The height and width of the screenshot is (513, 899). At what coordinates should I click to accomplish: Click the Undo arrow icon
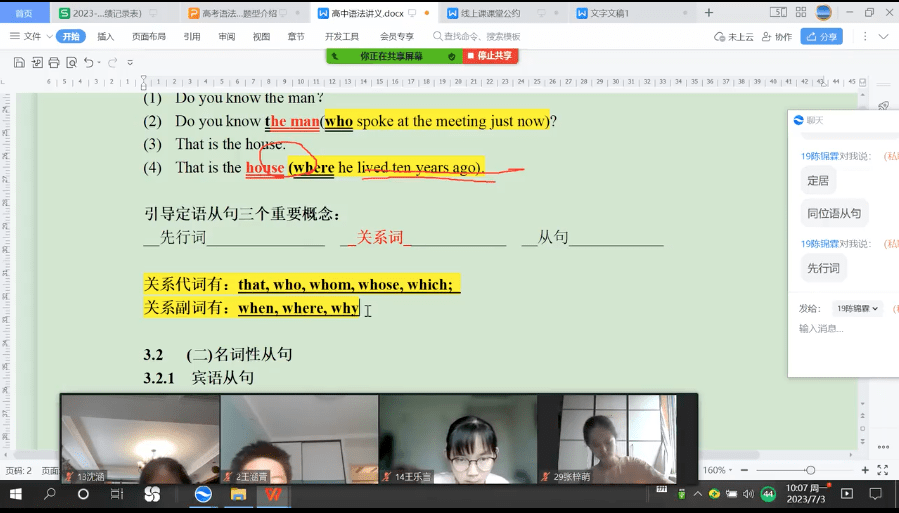[x=88, y=62]
